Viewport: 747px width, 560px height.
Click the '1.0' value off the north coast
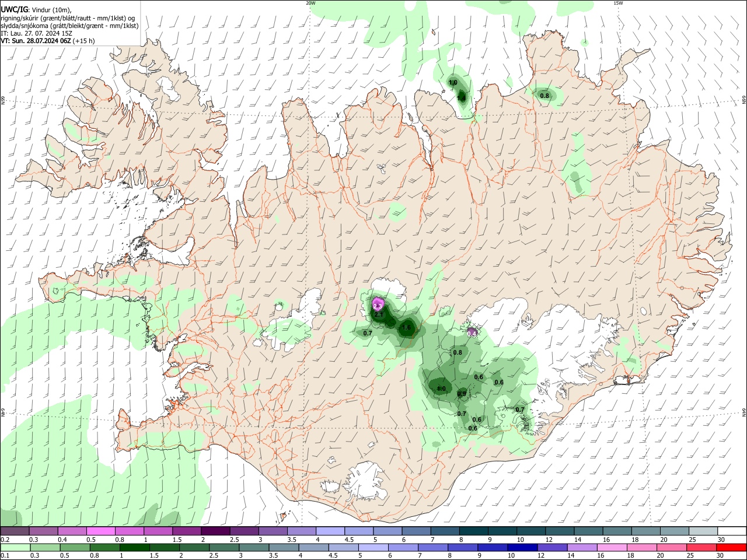(453, 83)
